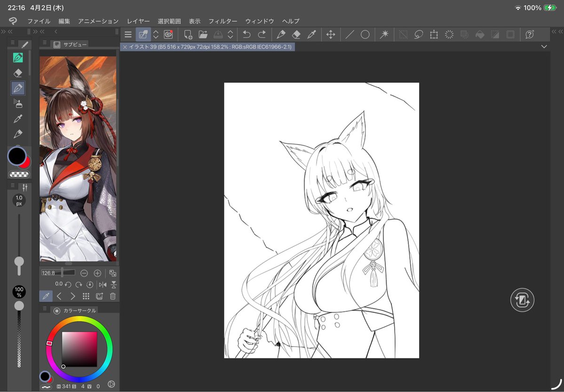This screenshot has height=392, width=564.
Task: Expand the canvas tab list chevron
Action: click(544, 47)
